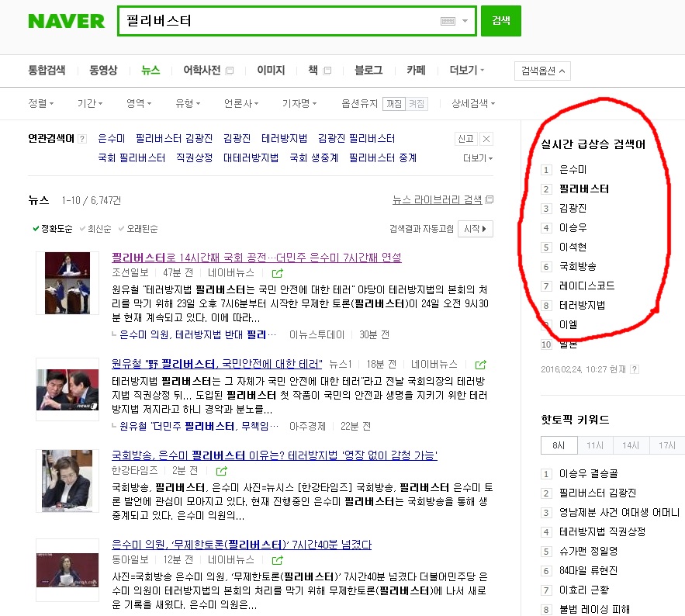Open the first news headline about 14시간째 국회 공전
Viewport: 685px width, 616px height.
pos(257,258)
